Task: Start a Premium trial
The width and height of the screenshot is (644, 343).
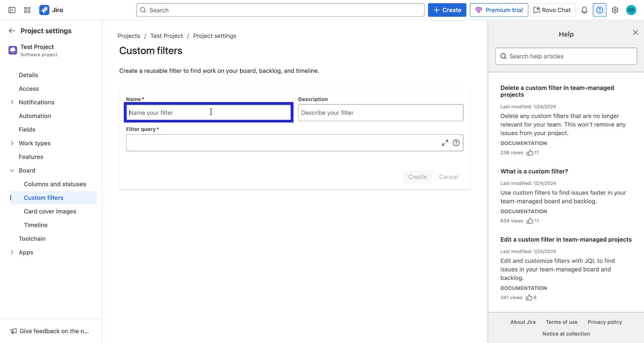Action: tap(499, 10)
